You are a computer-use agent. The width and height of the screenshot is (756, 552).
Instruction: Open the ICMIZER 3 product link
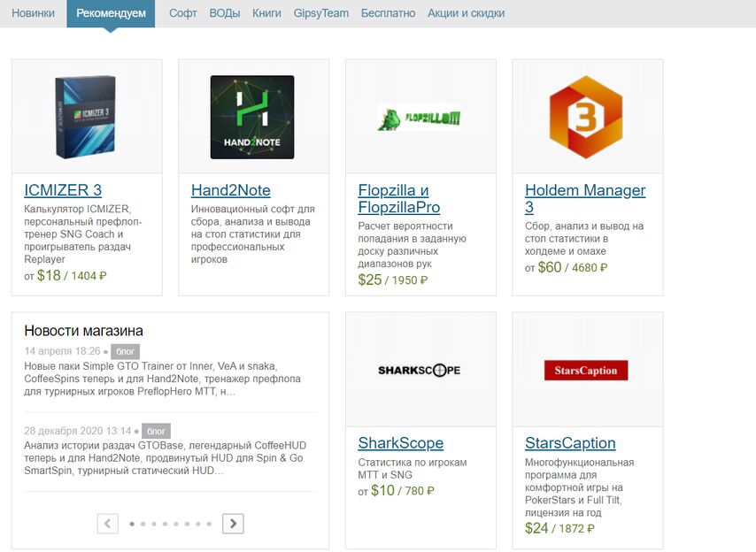63,190
